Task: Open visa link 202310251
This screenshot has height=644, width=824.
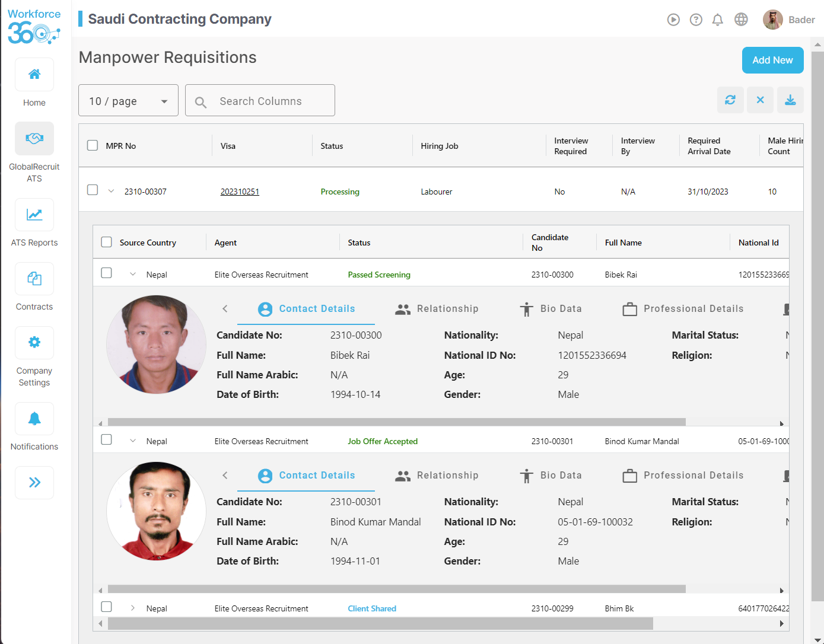Action: [x=240, y=191]
